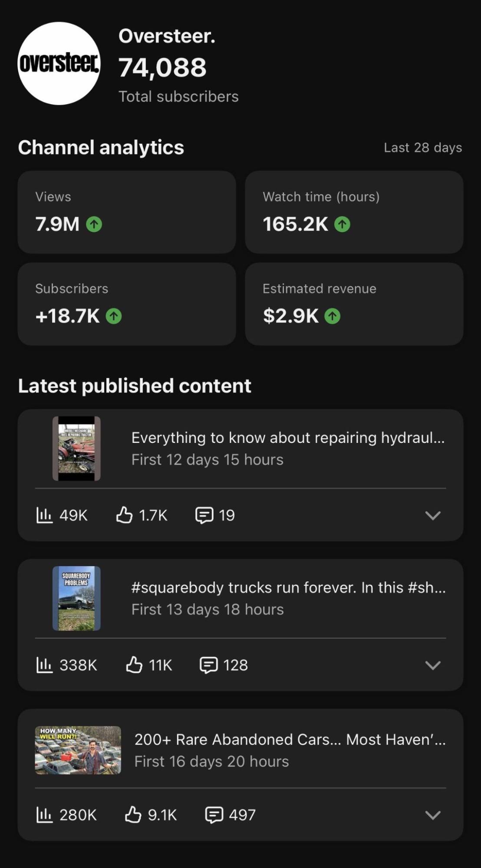481x868 pixels.
Task: Expand the hydraulic repair video stats chevron
Action: pos(433,515)
